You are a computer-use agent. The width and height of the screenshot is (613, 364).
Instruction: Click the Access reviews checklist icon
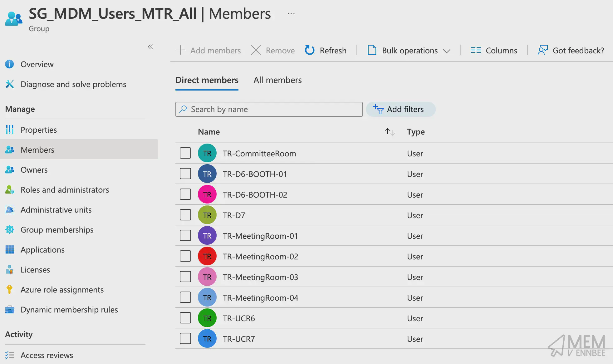point(10,355)
